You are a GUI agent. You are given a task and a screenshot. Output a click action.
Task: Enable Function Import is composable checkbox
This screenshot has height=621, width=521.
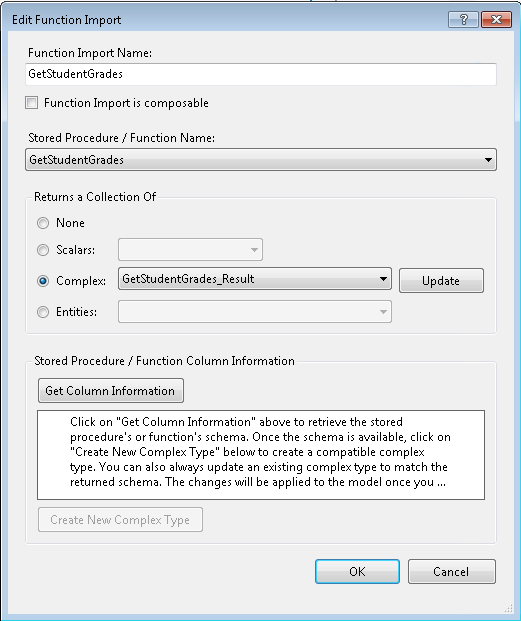click(x=32, y=103)
